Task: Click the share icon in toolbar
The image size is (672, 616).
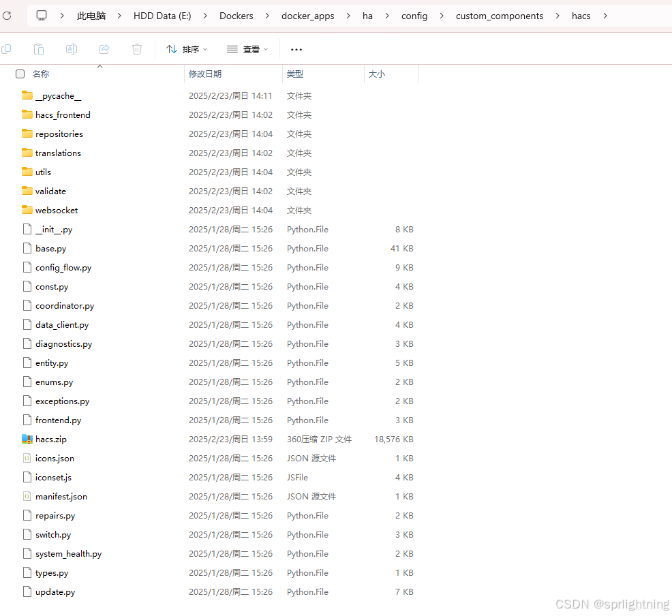Action: [x=104, y=49]
